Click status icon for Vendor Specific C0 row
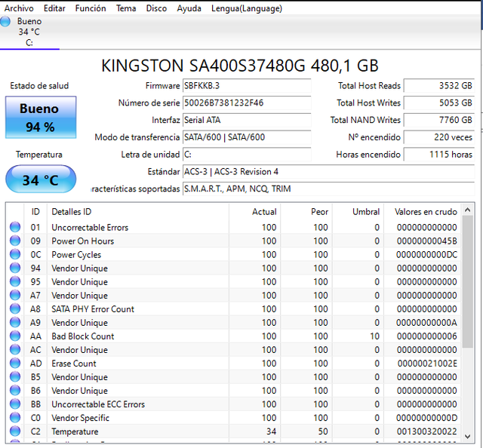The height and width of the screenshot is (448, 483). coord(15,418)
